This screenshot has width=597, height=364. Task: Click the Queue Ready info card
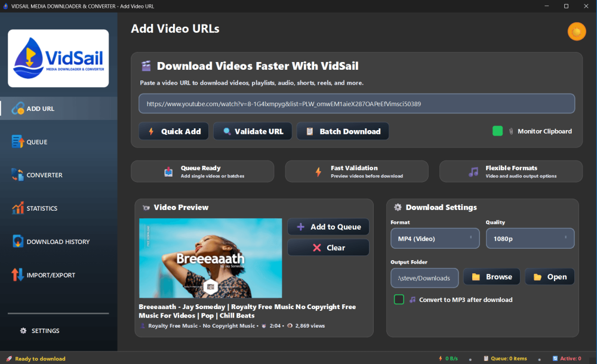[x=202, y=171]
